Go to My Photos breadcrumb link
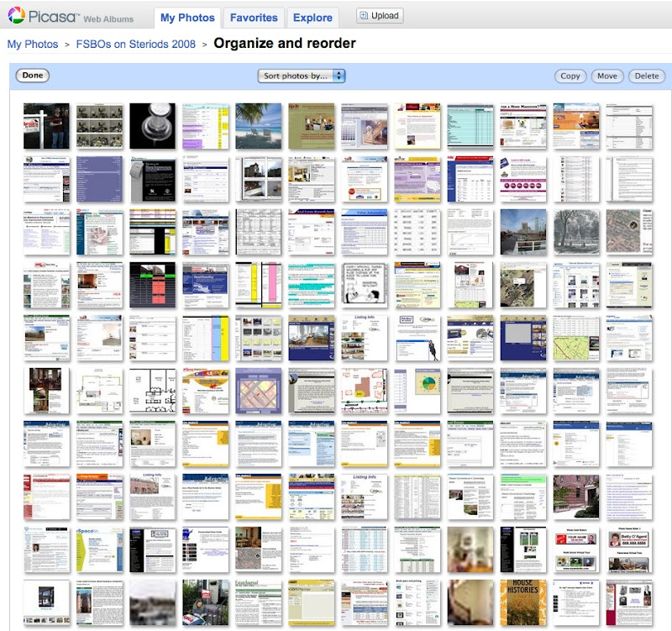This screenshot has width=672, height=631. [x=33, y=45]
